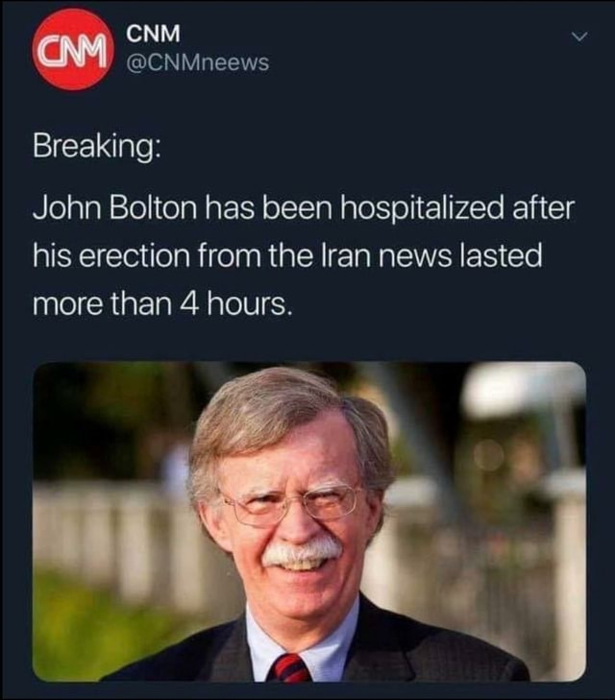Viewport: 615px width, 700px height.
Task: Click the red striped tie in photo
Action: pos(290,667)
